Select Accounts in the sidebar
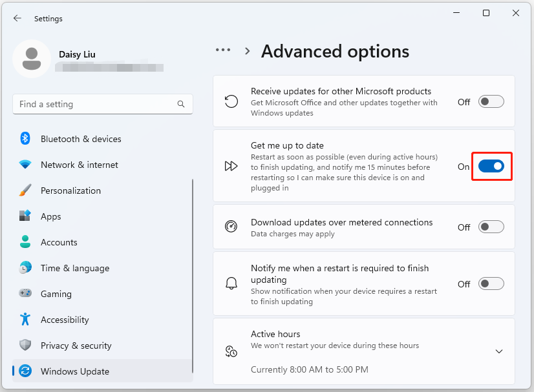Screen dimensions: 534x392 [59, 242]
